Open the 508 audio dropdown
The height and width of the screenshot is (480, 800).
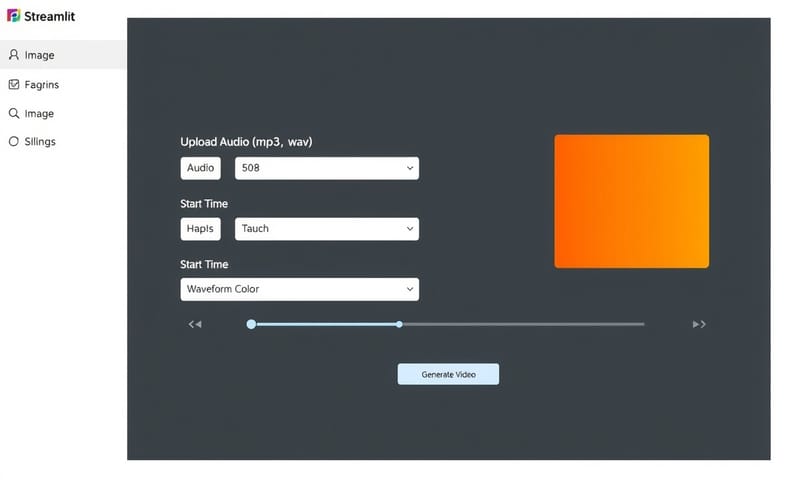click(326, 168)
